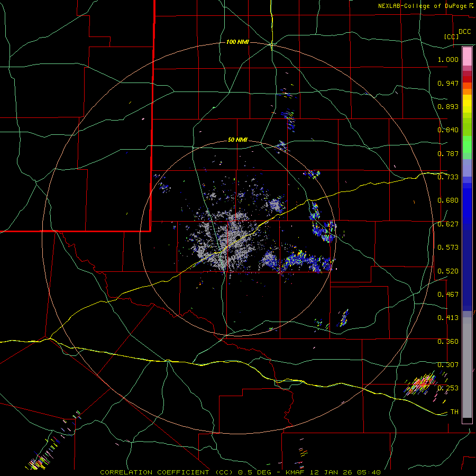The height and width of the screenshot is (476, 476).
Task: Click the 0.680 legend value
Action: point(448,200)
